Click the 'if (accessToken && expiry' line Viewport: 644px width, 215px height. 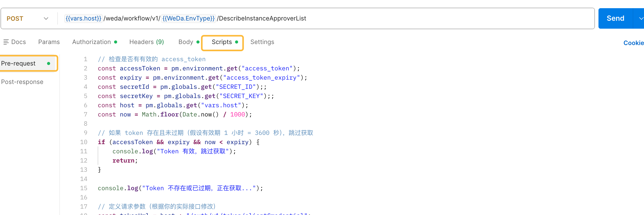tap(179, 142)
